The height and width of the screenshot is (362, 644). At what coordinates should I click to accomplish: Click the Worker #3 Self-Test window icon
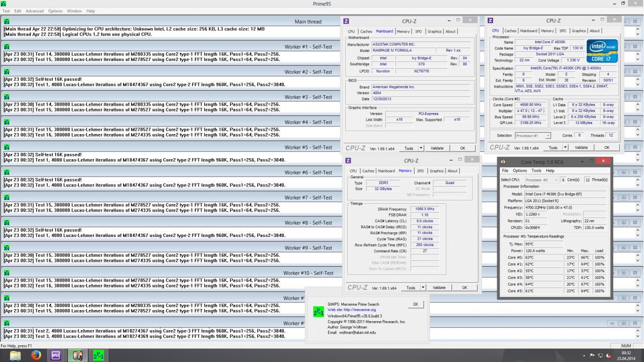click(x=7, y=97)
